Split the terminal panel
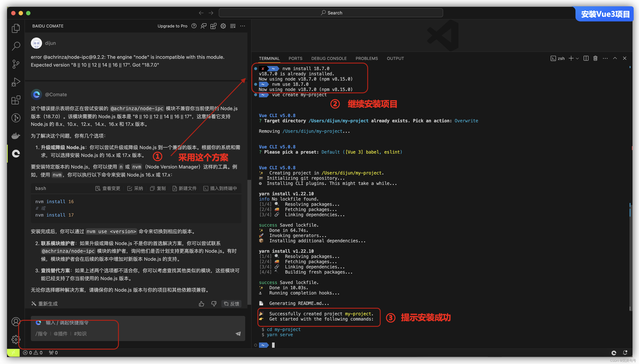Screen dimensions: 639x364 586,58
